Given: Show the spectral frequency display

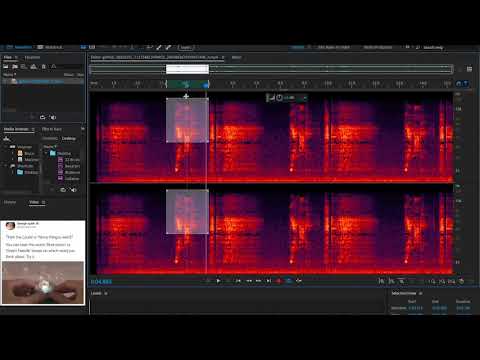Looking at the screenshot, I should (83, 47).
